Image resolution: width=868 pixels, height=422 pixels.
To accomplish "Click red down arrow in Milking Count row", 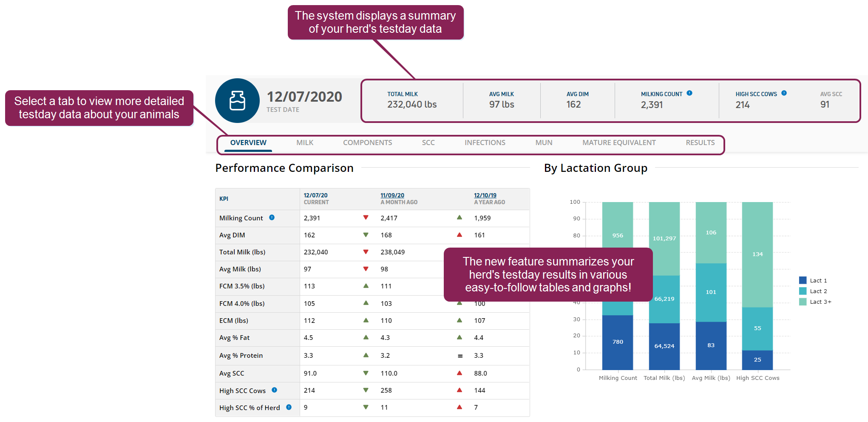I will 366,218.
